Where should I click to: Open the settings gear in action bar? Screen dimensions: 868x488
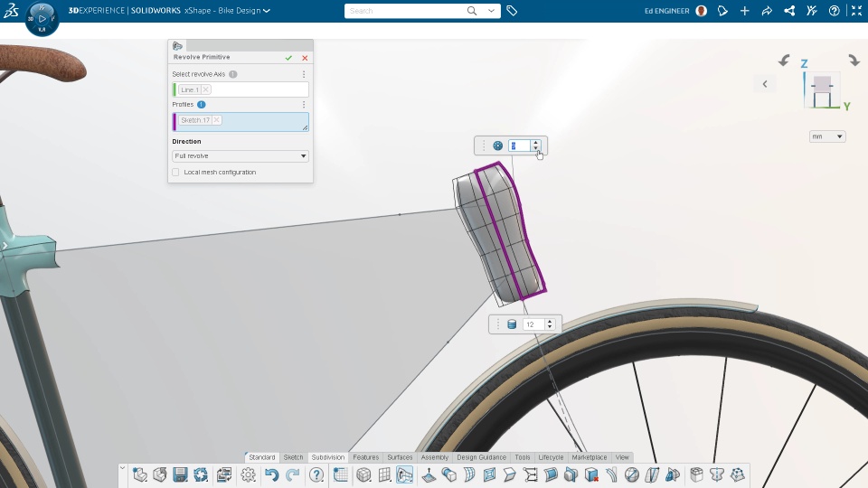point(248,474)
